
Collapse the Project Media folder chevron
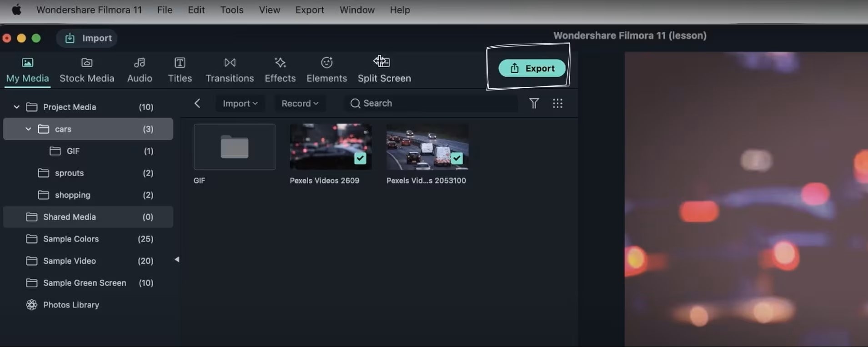pos(16,107)
